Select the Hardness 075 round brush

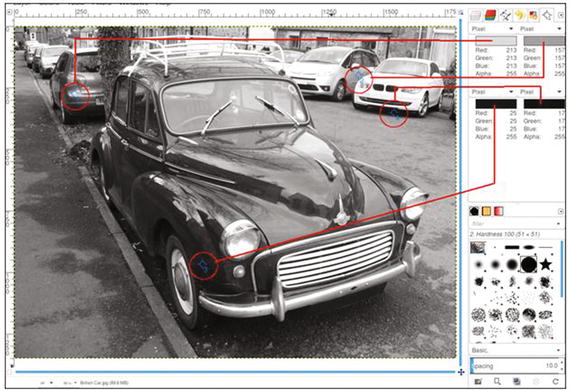coord(511,265)
